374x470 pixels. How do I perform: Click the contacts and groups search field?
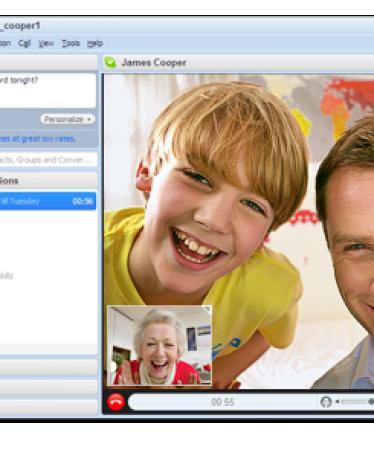click(48, 160)
